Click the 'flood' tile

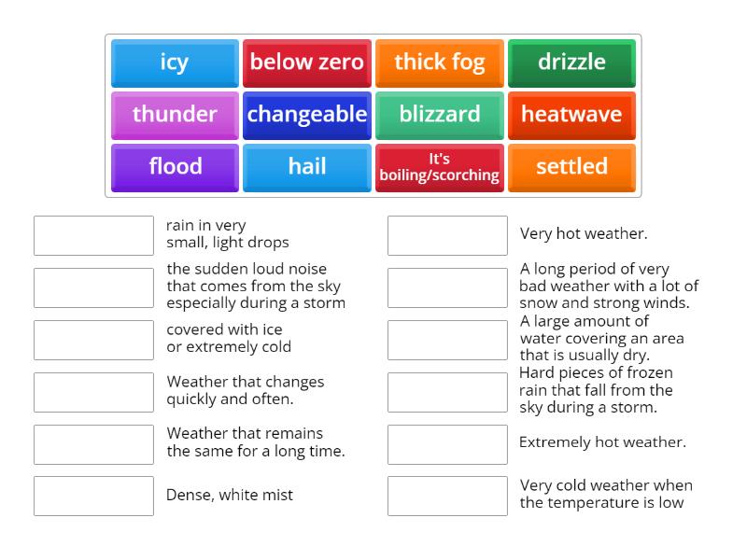[174, 167]
